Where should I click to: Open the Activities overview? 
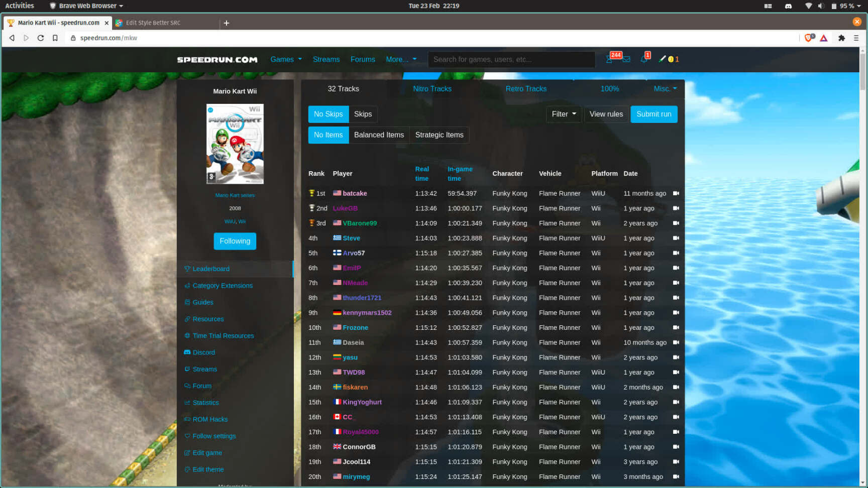click(20, 6)
